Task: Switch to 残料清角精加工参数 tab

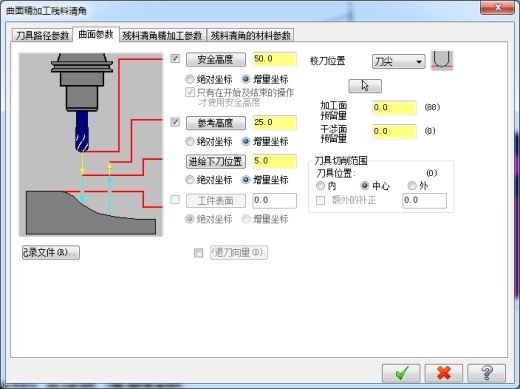Action: [x=162, y=35]
